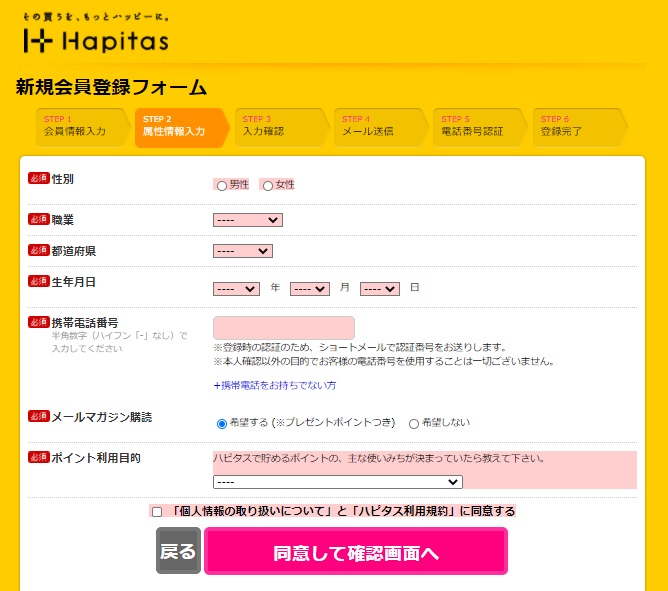
Task: Open the birth month dropdown
Action: click(310, 289)
